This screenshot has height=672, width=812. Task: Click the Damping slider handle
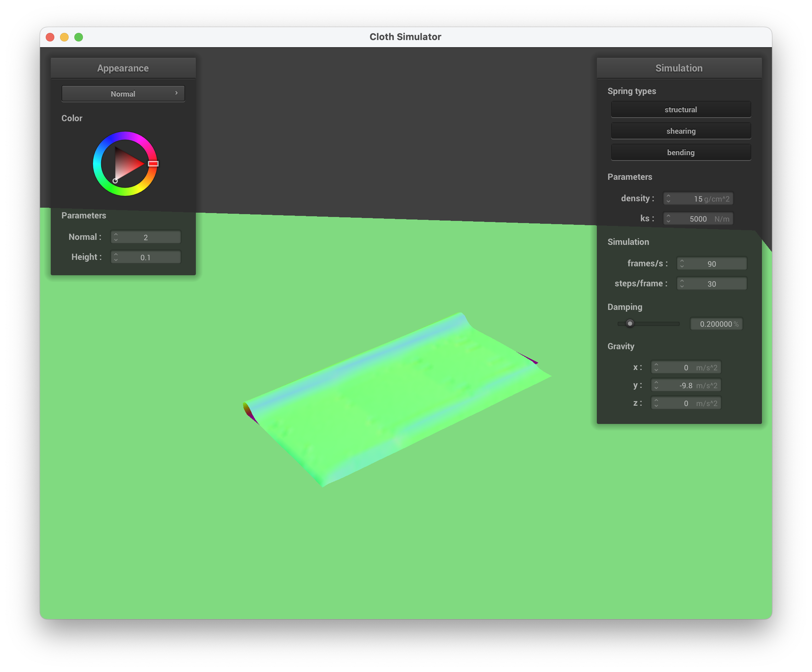click(x=630, y=323)
